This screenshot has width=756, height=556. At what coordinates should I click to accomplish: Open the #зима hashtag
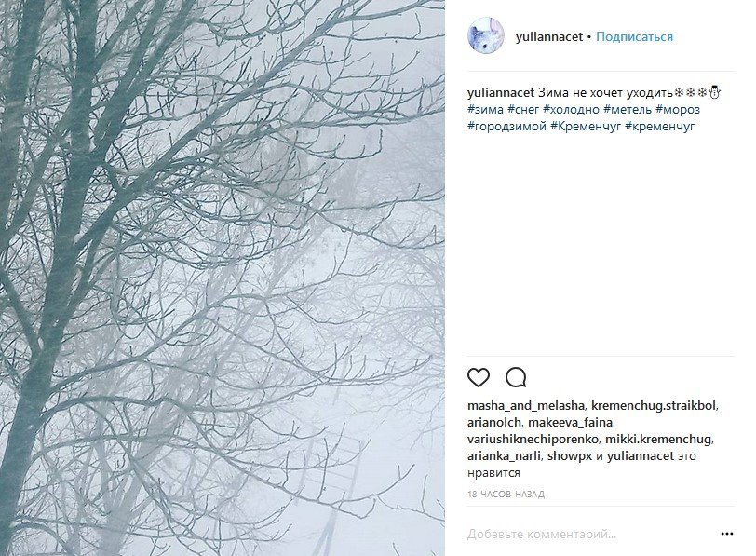[485, 110]
